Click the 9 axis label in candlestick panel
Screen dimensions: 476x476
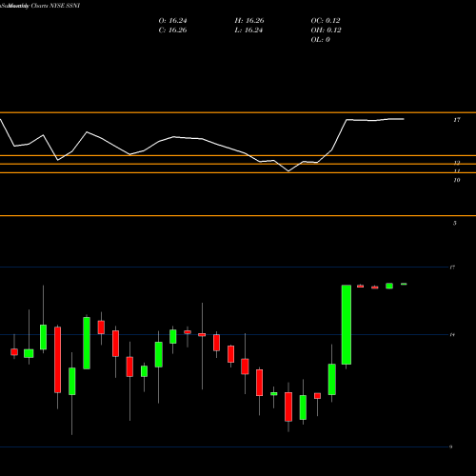(450, 446)
